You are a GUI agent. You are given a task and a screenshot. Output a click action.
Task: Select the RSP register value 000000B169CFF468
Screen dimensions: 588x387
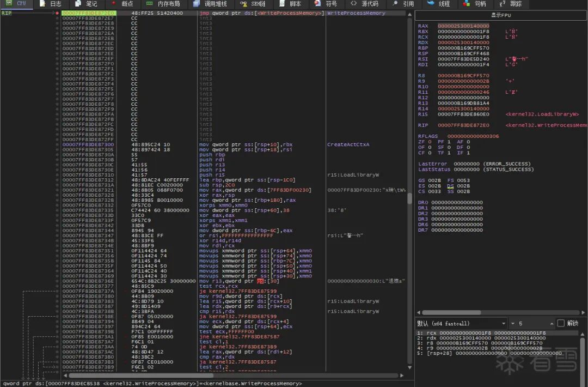tap(463, 53)
